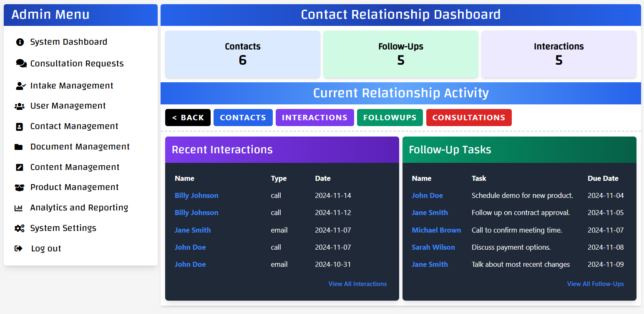The image size is (644, 314).
Task: Click due date 2024-11-08
Action: pos(606,247)
